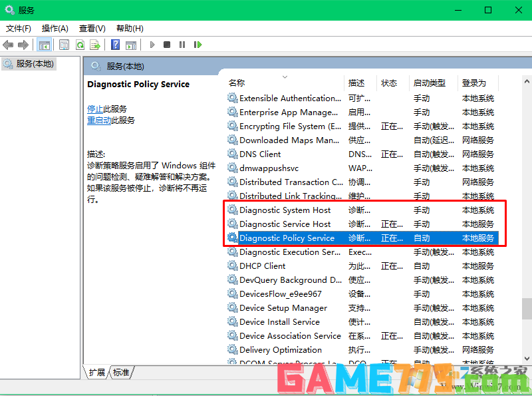Viewport: 532px width, 396px height.
Task: Click the Refresh toolbar icon
Action: pos(80,45)
